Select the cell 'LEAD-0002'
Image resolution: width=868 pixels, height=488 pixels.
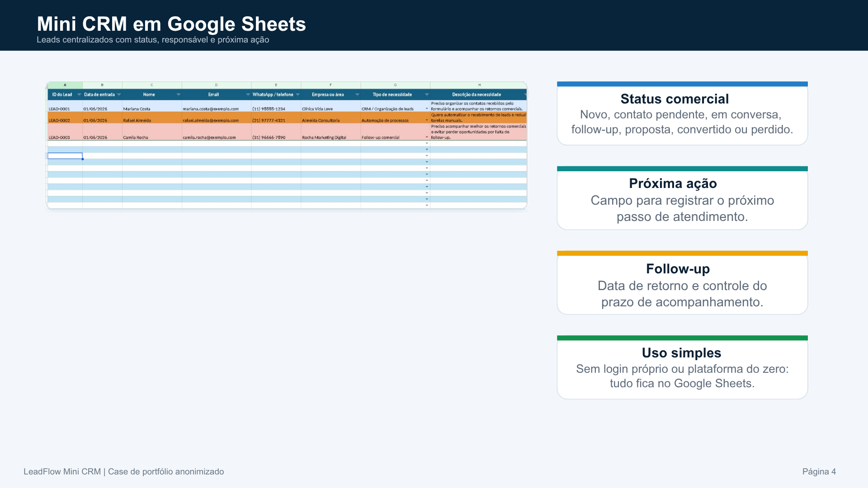(65, 117)
